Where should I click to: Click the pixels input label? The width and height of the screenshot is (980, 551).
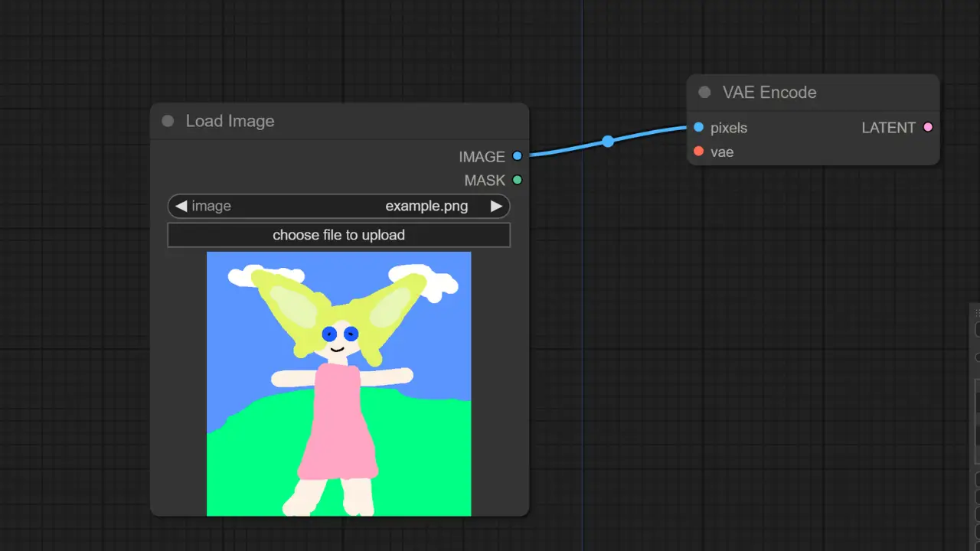729,128
